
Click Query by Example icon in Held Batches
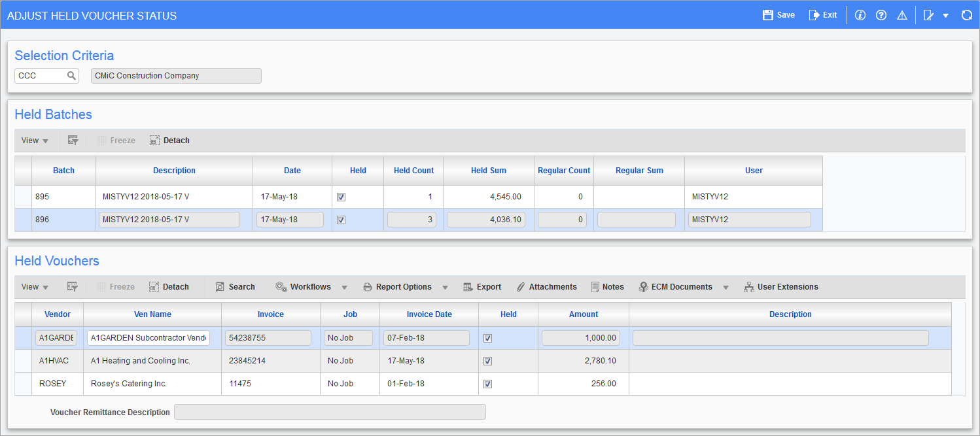tap(73, 141)
